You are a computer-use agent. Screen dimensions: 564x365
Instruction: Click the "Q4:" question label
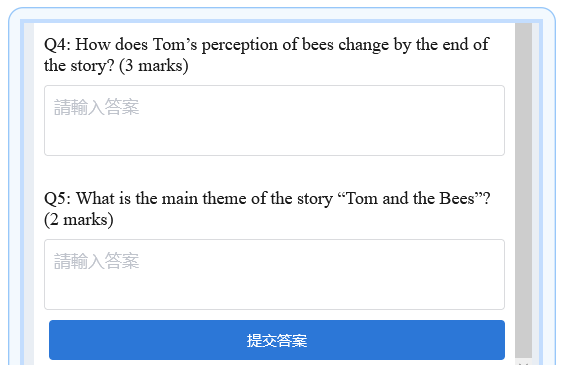click(x=58, y=45)
